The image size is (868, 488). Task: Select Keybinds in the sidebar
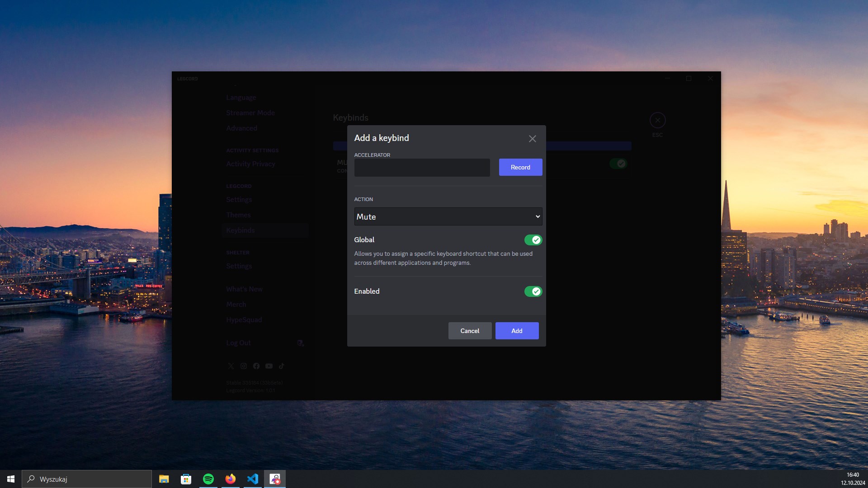[x=240, y=230]
